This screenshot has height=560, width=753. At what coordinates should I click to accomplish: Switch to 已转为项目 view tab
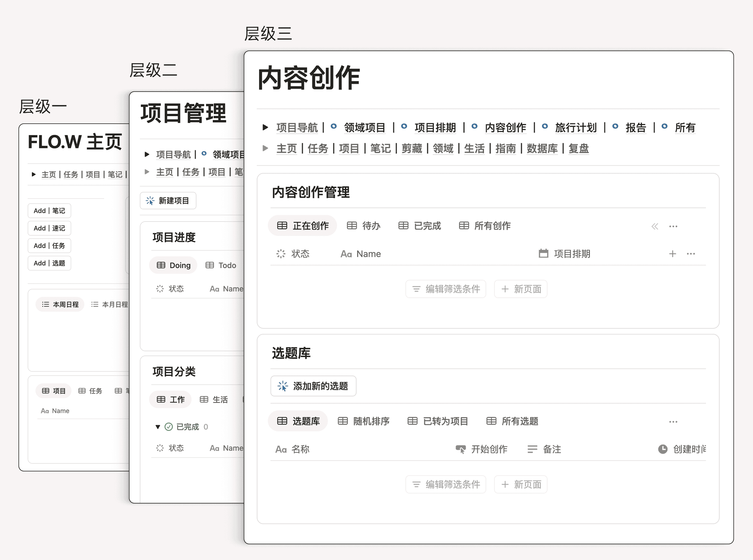pyautogui.click(x=437, y=421)
